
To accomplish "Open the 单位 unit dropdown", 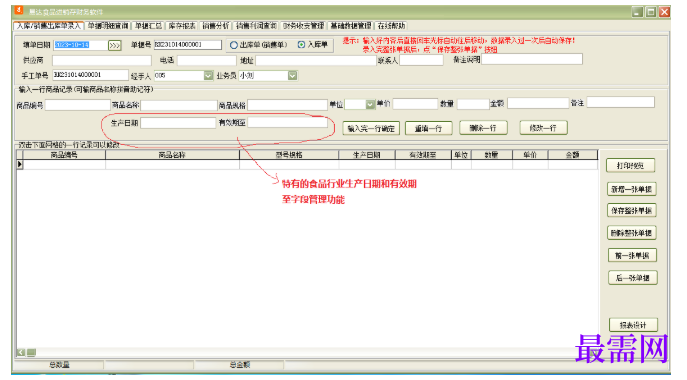I will 370,104.
